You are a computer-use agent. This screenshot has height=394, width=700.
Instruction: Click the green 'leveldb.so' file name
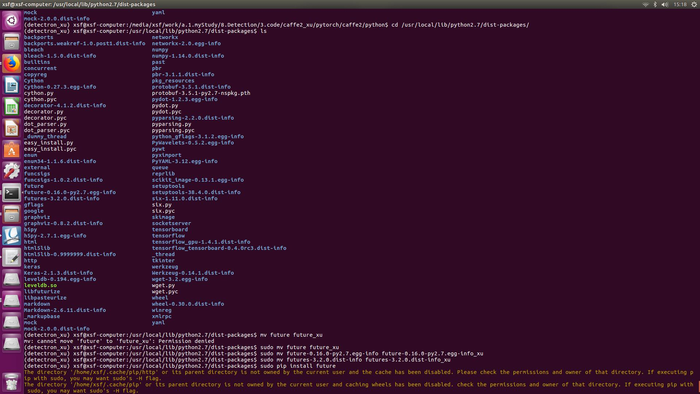click(40, 285)
